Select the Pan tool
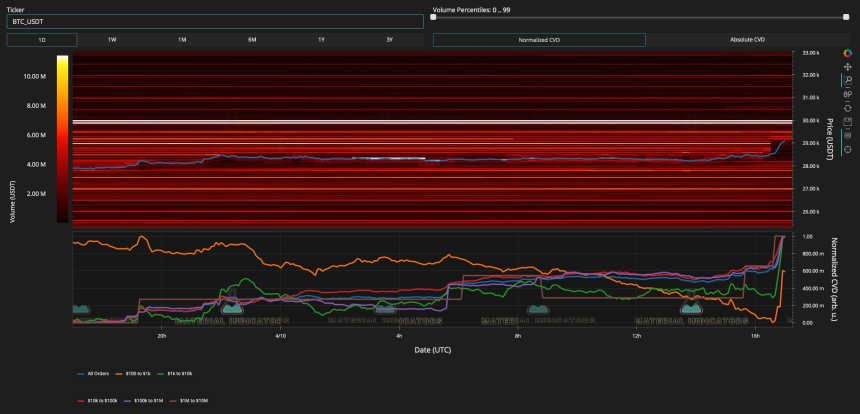860x414 pixels. (x=847, y=66)
